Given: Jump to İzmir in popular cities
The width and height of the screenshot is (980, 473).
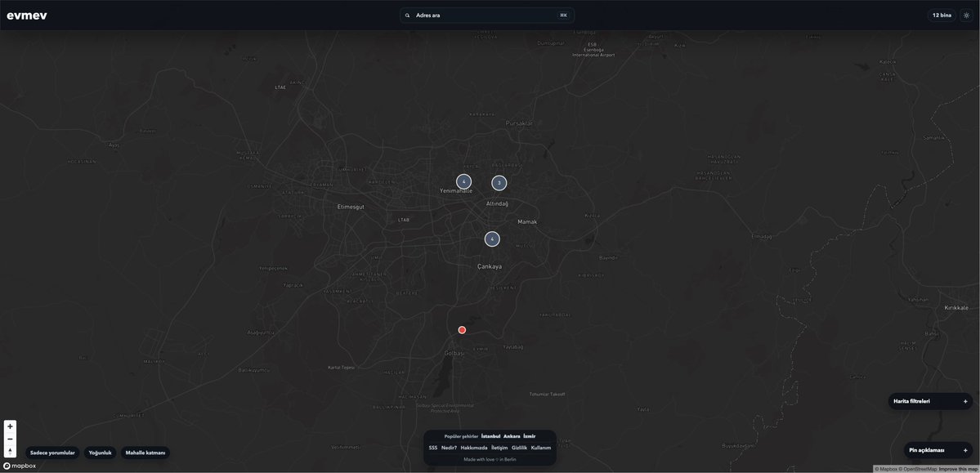Looking at the screenshot, I should click(x=530, y=436).
